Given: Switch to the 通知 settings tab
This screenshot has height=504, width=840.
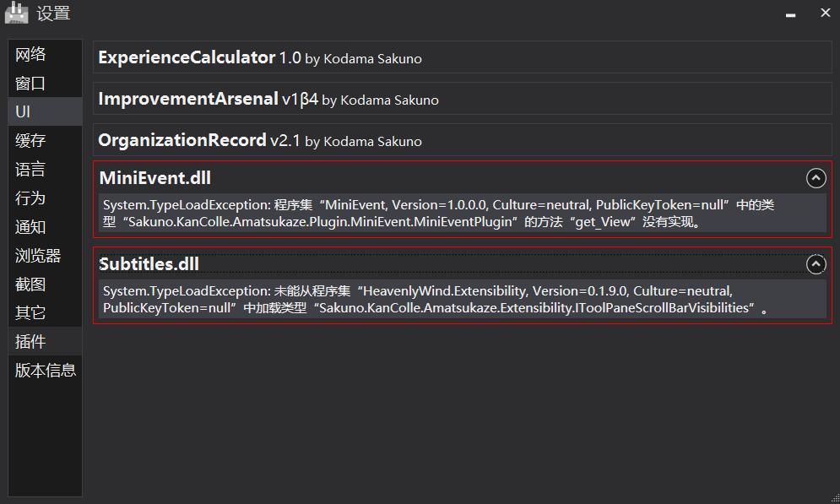Looking at the screenshot, I should coord(45,227).
